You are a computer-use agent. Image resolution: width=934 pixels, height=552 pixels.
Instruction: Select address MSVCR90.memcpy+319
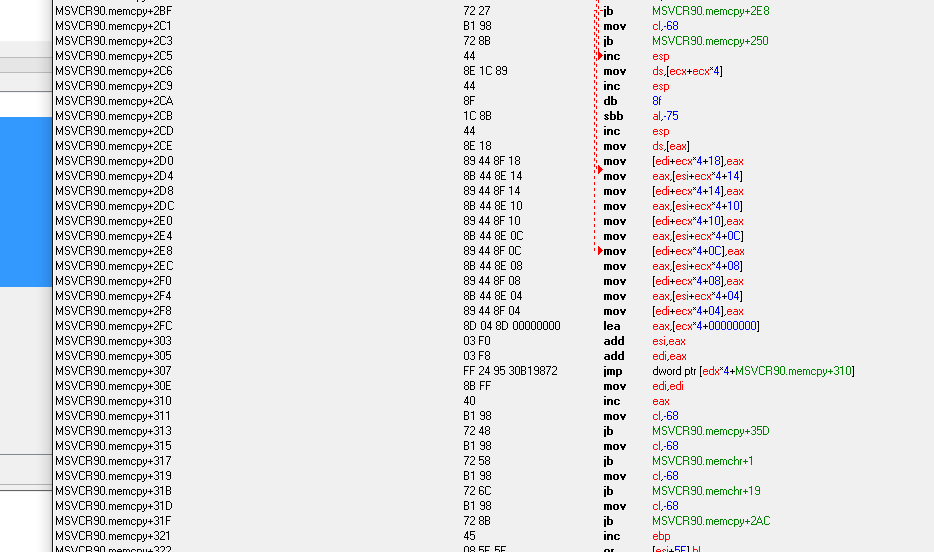click(113, 476)
